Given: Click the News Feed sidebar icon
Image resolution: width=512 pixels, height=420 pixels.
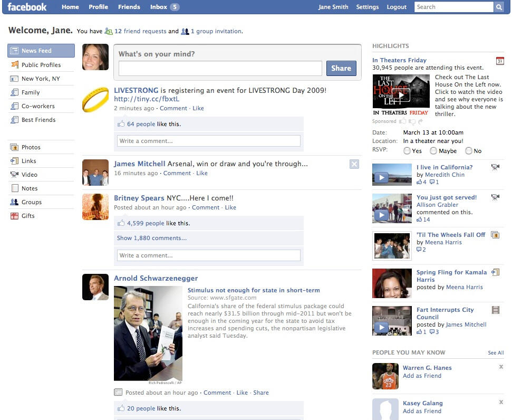Looking at the screenshot, I should click(14, 51).
